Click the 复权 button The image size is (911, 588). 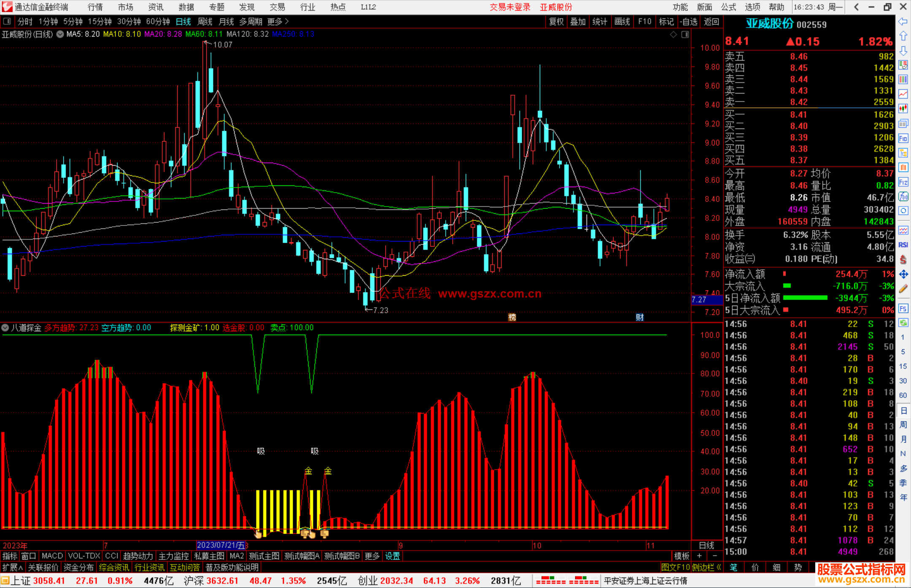tap(556, 21)
